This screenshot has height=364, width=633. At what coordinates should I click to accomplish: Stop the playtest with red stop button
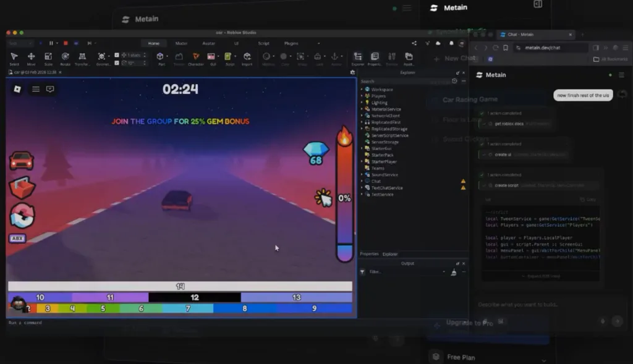click(66, 43)
